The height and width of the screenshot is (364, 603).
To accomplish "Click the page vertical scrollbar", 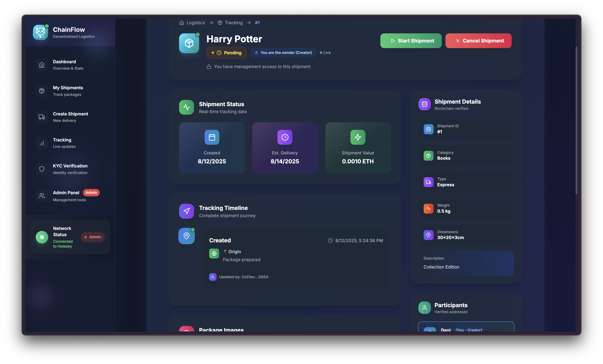I will [576, 120].
